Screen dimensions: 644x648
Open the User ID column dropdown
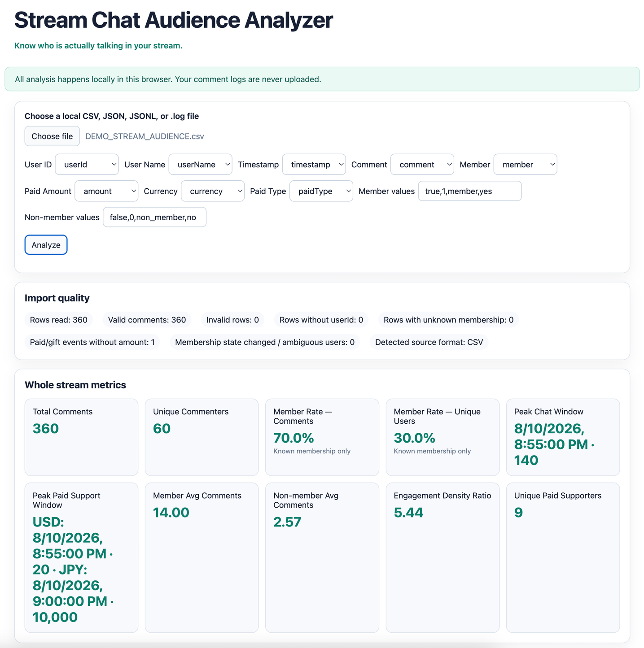87,165
